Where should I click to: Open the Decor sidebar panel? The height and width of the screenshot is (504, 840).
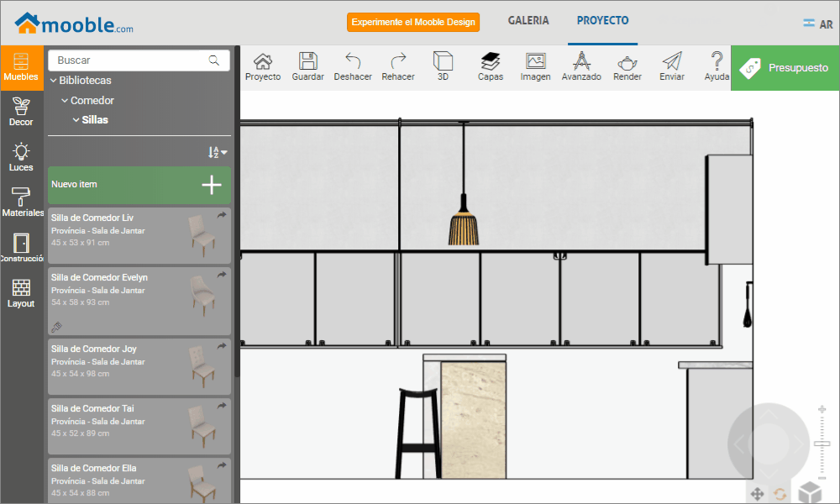(x=22, y=113)
